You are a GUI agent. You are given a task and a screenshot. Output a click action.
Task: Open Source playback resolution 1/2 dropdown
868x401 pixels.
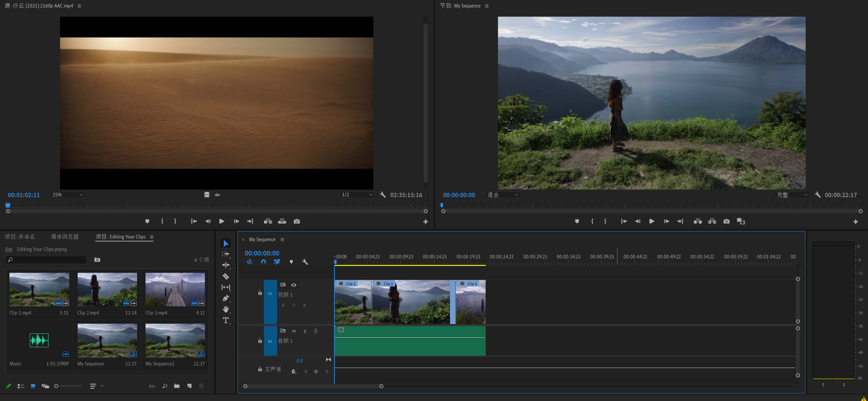[356, 195]
